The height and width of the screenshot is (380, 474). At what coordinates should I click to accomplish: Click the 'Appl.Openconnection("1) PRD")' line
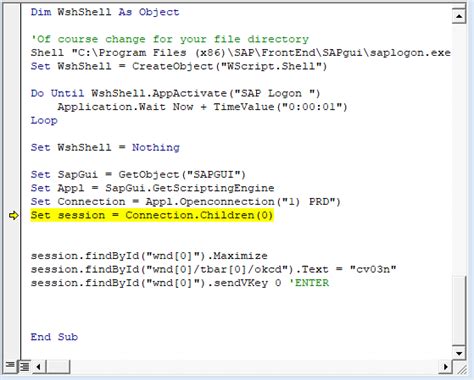tap(186, 202)
